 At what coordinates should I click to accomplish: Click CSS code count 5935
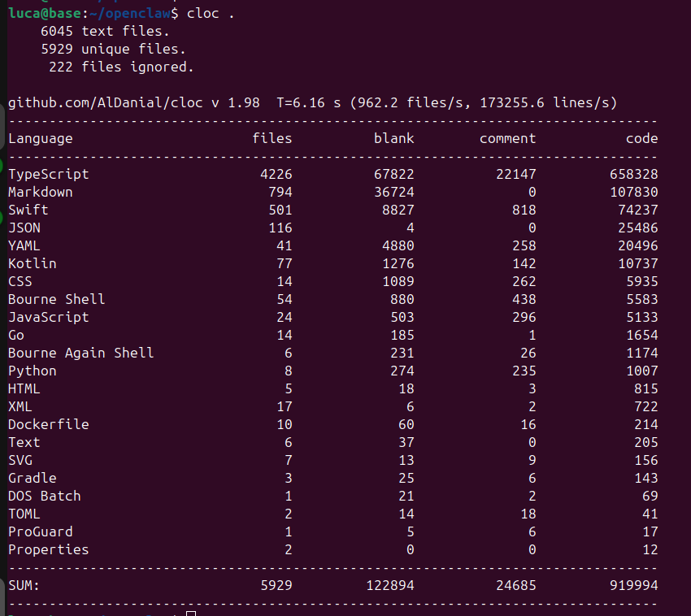[642, 281]
